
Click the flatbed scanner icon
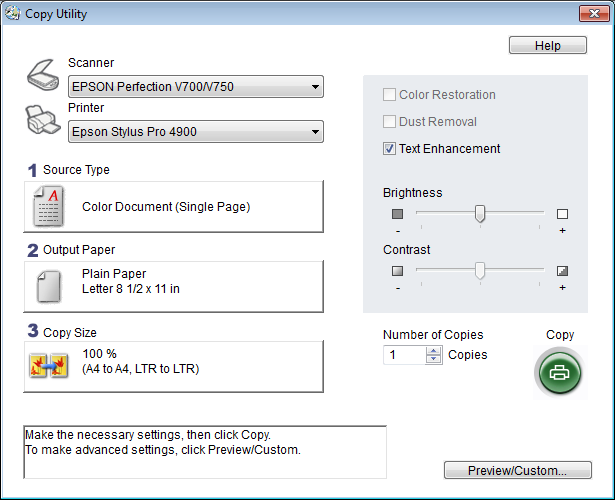pos(43,75)
